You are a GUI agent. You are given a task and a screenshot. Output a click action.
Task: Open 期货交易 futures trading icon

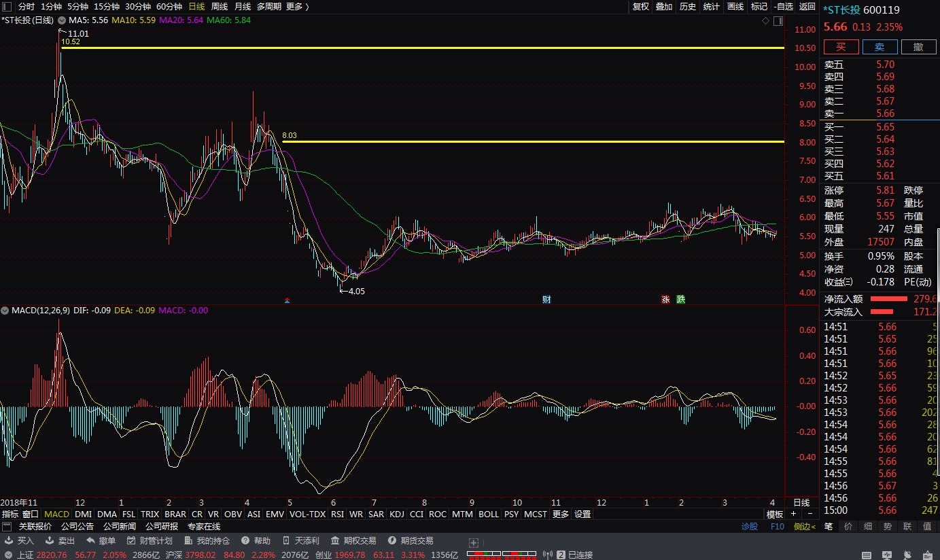392,541
